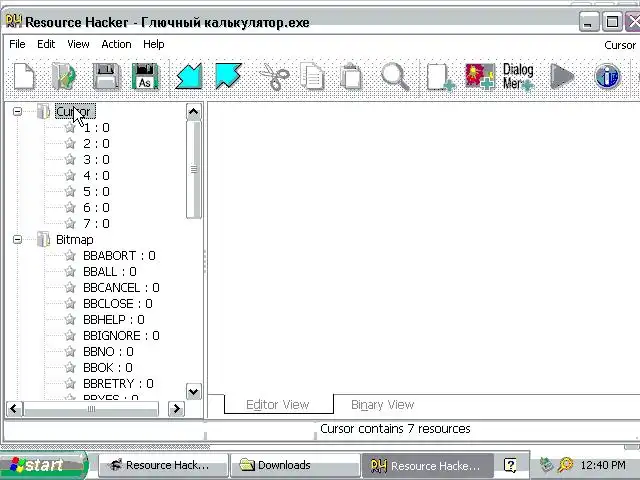Switch to the Binary View tab
The height and width of the screenshot is (480, 640).
coord(382,404)
